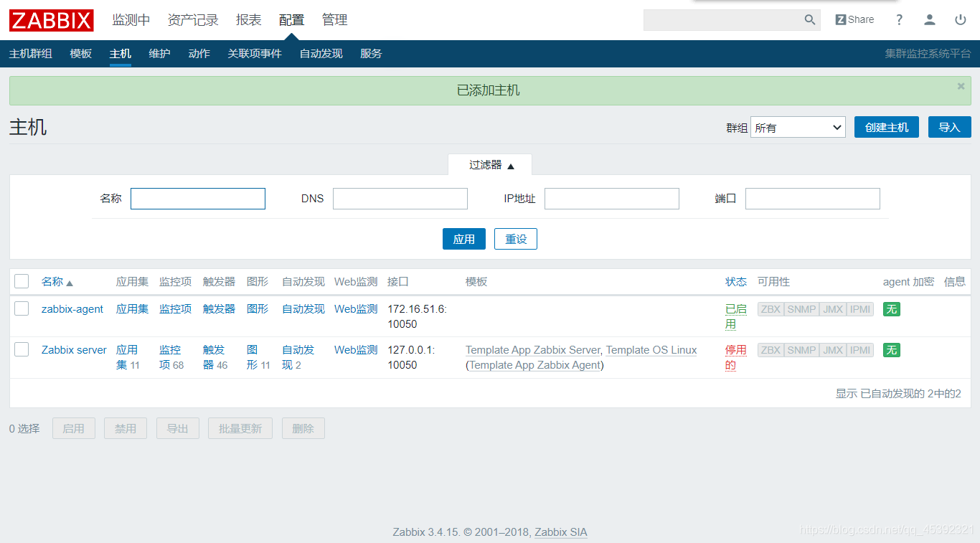Viewport: 980px width, 543px height.
Task: Tick the checkbox for Zabbix server row
Action: pyautogui.click(x=22, y=349)
